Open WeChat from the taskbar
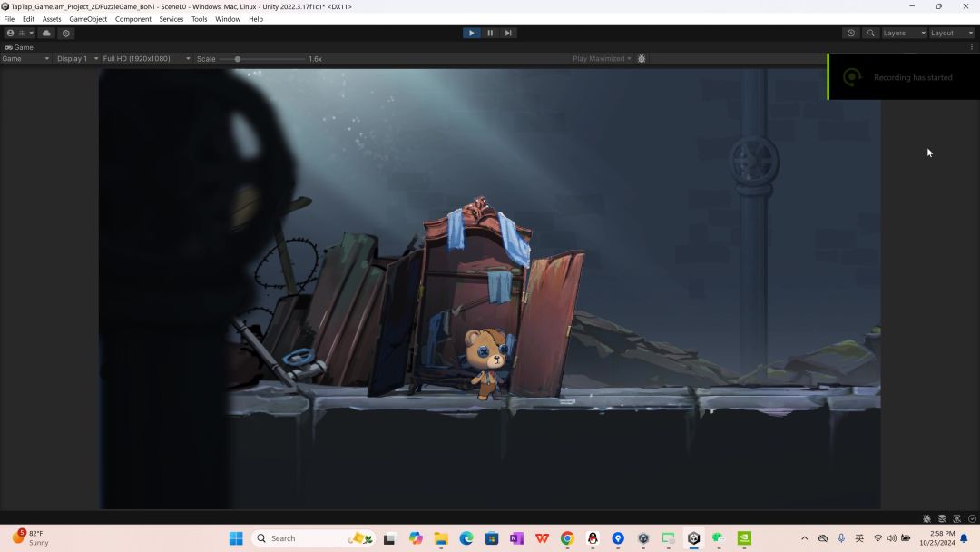 point(719,538)
